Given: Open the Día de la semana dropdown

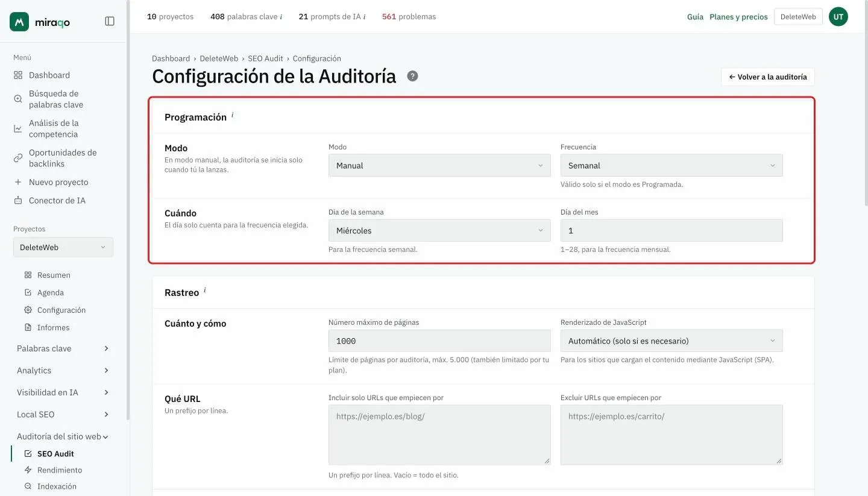Looking at the screenshot, I should [439, 231].
